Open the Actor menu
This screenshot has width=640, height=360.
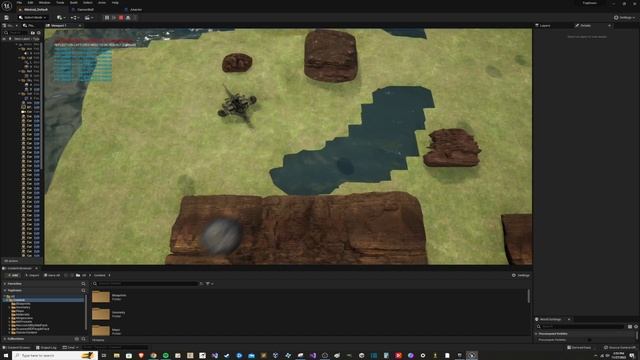coord(102,2)
